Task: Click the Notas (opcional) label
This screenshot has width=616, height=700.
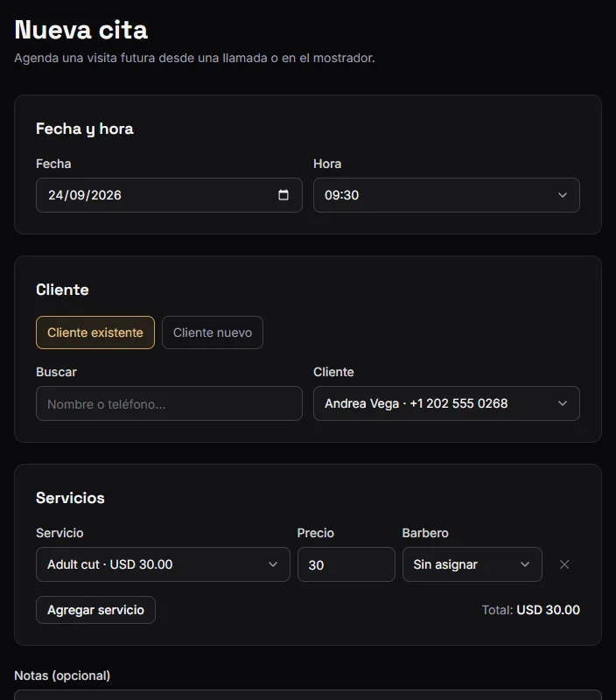Action: tap(62, 675)
